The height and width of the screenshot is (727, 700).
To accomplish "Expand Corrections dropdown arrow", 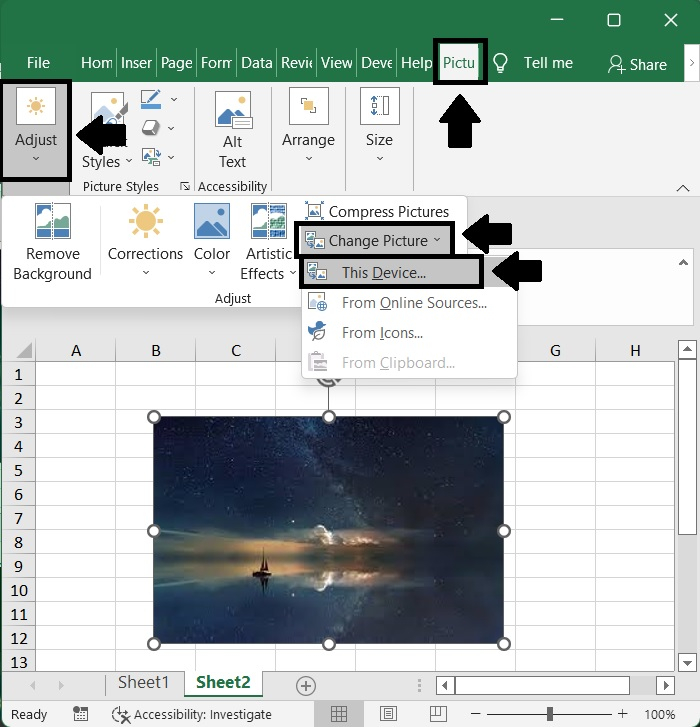I will tap(146, 273).
